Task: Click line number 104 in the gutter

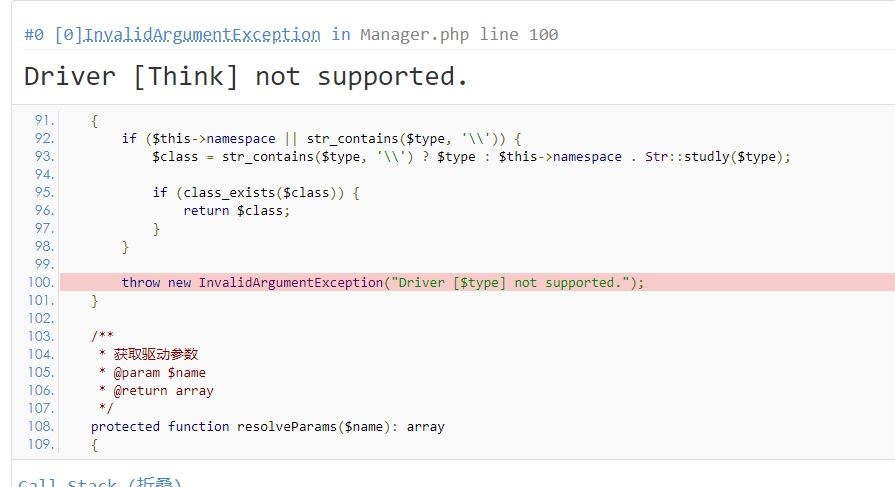Action: (41, 354)
